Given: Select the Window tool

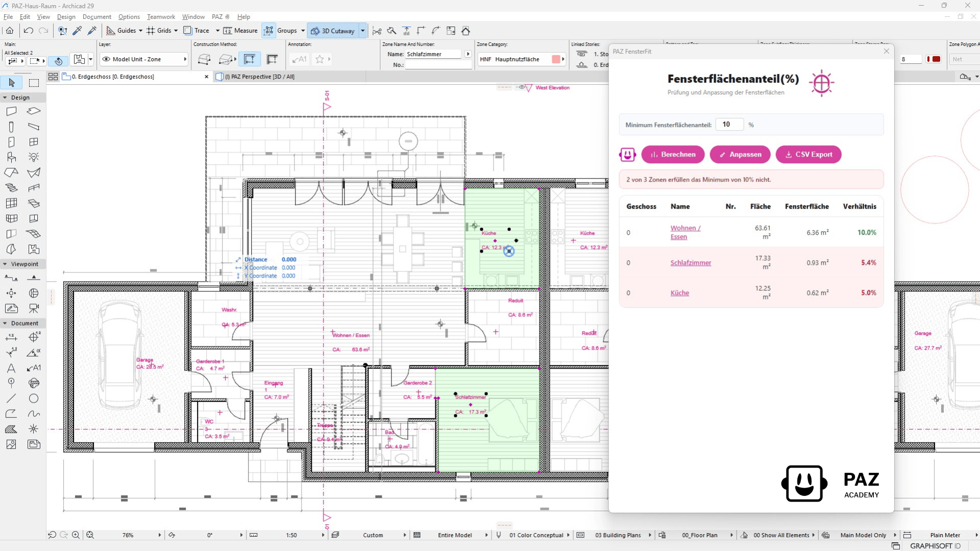Looking at the screenshot, I should point(34,142).
